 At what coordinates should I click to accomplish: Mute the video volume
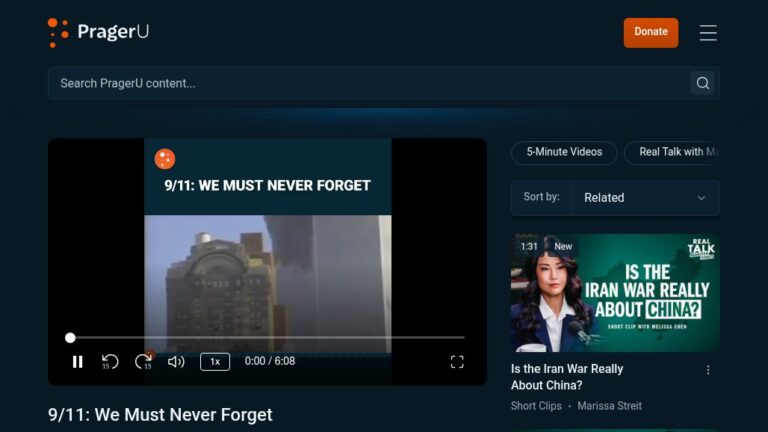coord(176,362)
